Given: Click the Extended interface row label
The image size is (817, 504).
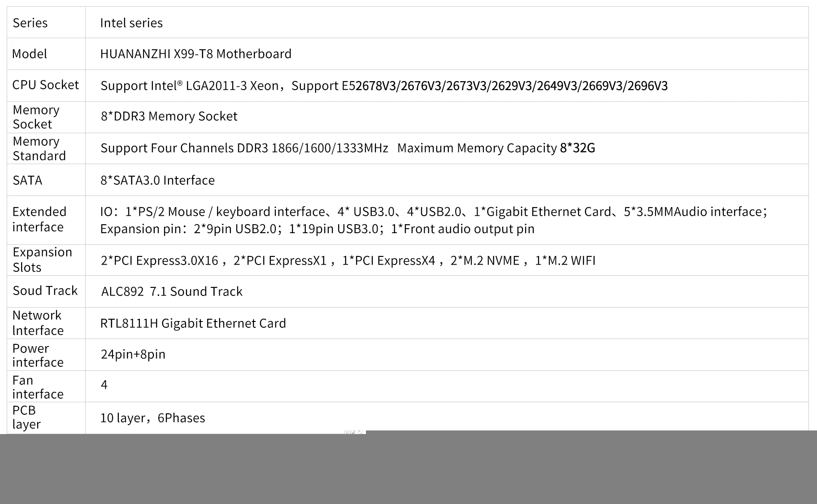Looking at the screenshot, I should pyautogui.click(x=39, y=219).
